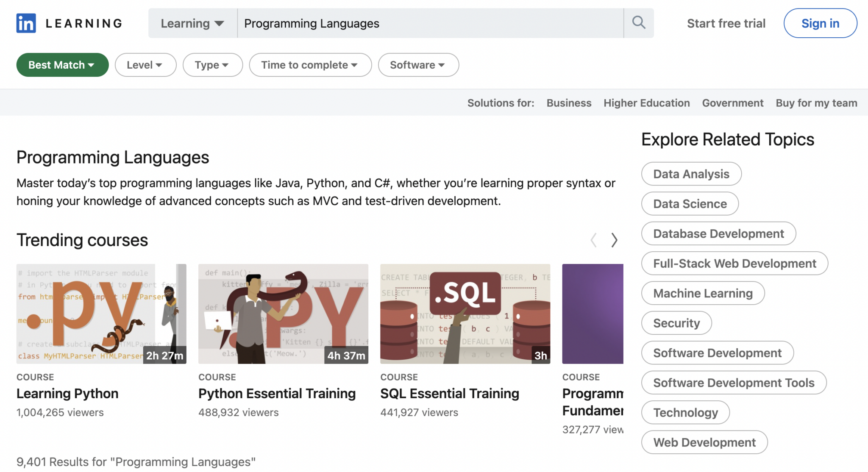Open the Level filter dropdown
This screenshot has width=868, height=472.
[x=145, y=65]
